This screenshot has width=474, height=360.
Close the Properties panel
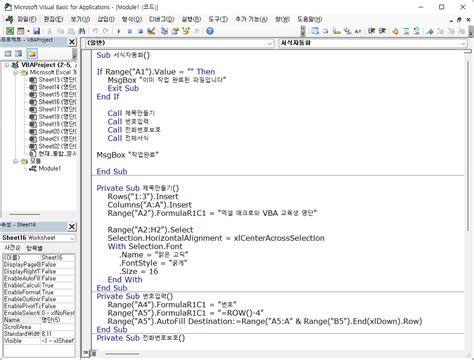coord(72,227)
